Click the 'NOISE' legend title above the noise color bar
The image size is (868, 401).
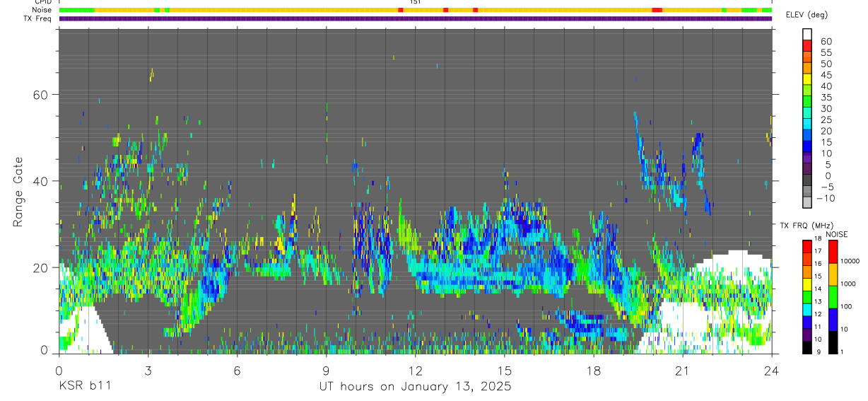[836, 234]
